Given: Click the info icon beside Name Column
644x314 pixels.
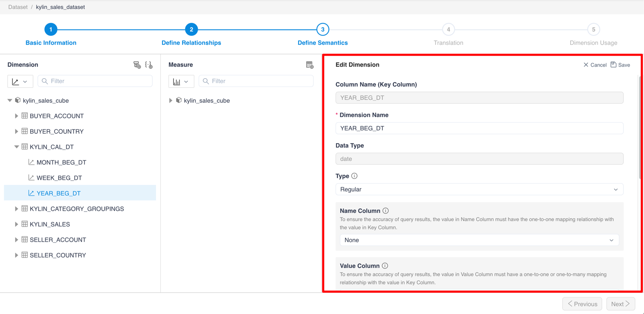Looking at the screenshot, I should [x=386, y=211].
